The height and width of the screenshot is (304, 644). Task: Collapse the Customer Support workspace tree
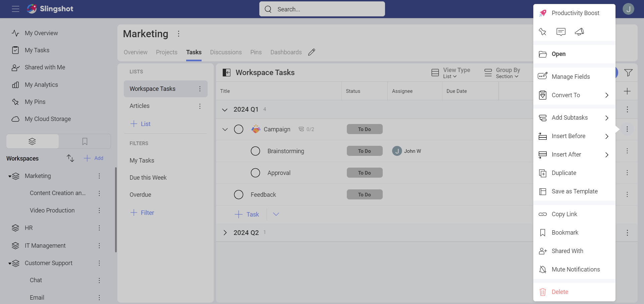pos(10,263)
